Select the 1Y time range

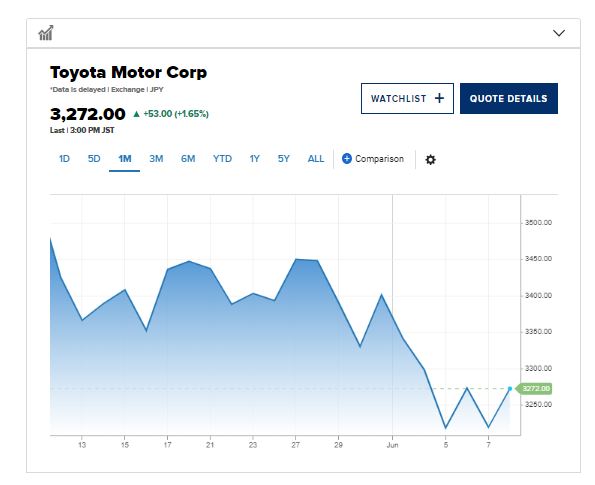pyautogui.click(x=254, y=159)
